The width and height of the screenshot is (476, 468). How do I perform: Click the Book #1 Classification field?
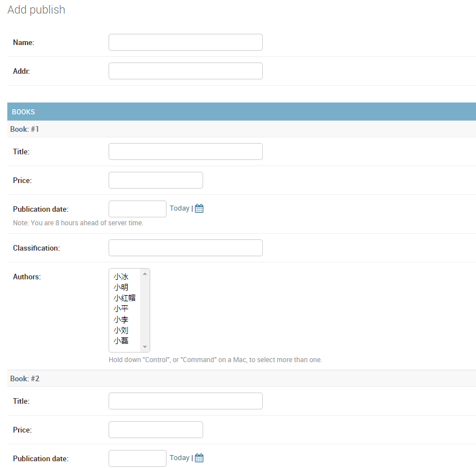tap(186, 248)
